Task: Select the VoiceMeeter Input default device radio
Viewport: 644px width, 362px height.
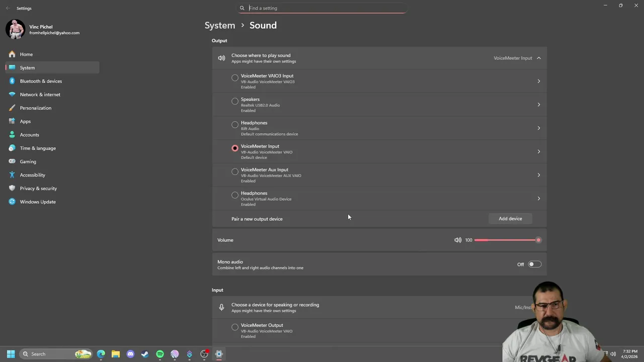Action: click(x=235, y=148)
